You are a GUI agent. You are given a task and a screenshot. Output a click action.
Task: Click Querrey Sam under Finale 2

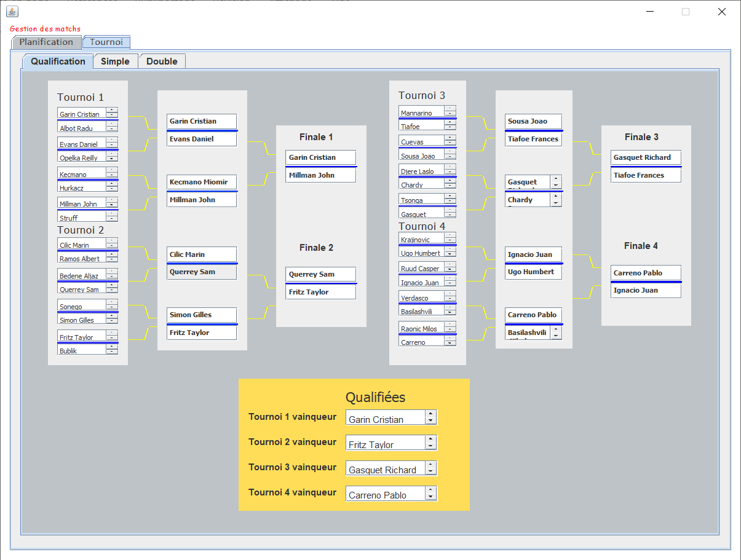320,274
